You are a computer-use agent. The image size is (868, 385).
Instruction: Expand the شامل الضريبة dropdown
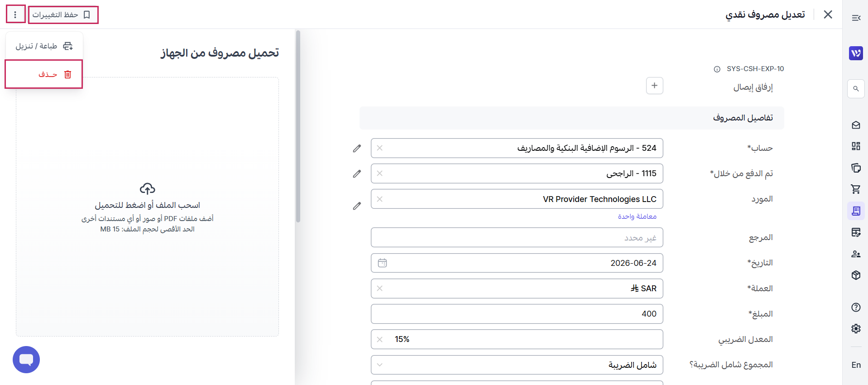click(517, 365)
